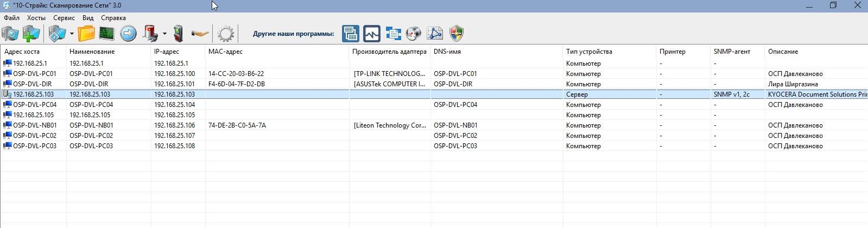Click the network diagram triangle program icon
The width and height of the screenshot is (868, 228).
coord(435,34)
